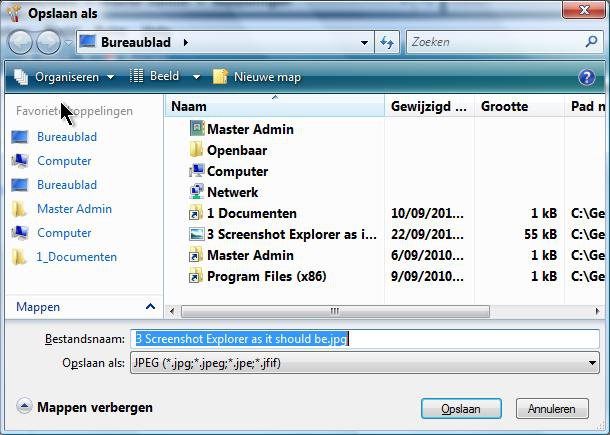The height and width of the screenshot is (435, 610).
Task: Select Master Admin shortcut icon dated 6/09/2010
Action: (x=196, y=254)
